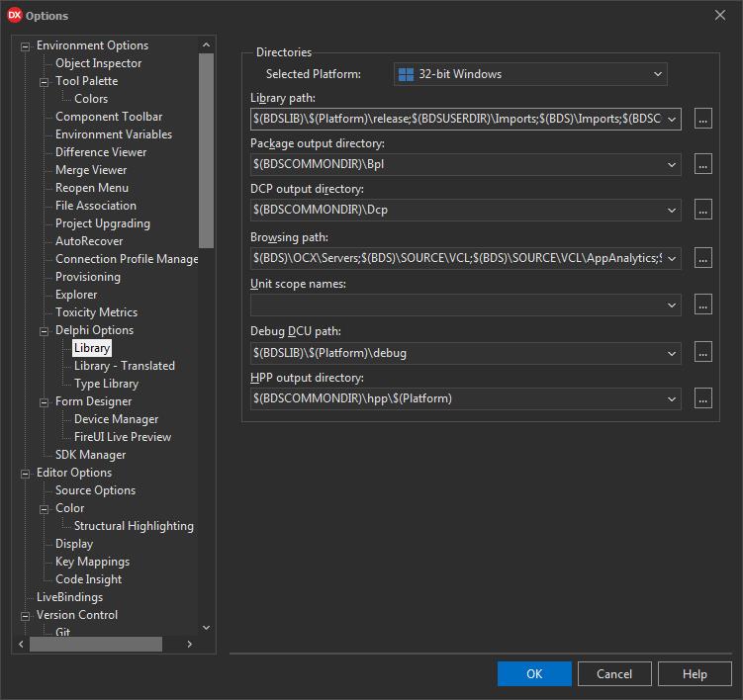Open AutoRecover options page

point(89,241)
